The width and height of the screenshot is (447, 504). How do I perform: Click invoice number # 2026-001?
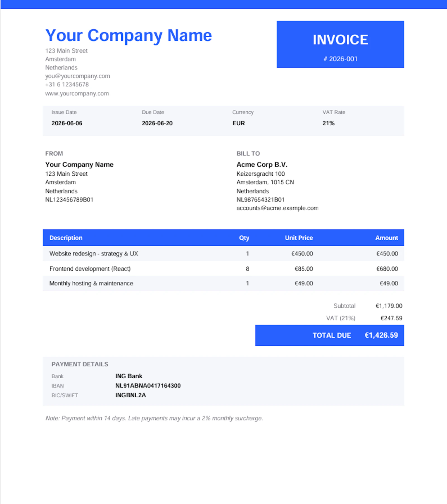pos(340,59)
